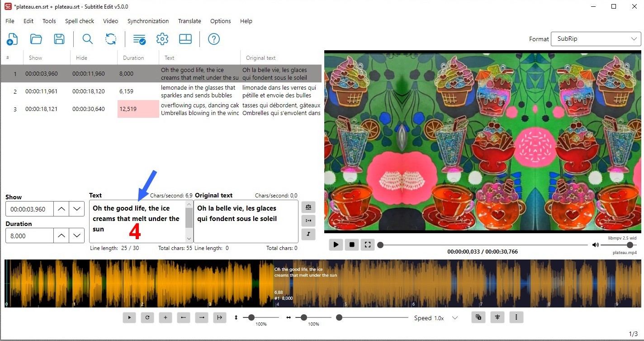Open the spell check list icon
Image resolution: width=644 pixels, height=341 pixels.
(x=139, y=39)
